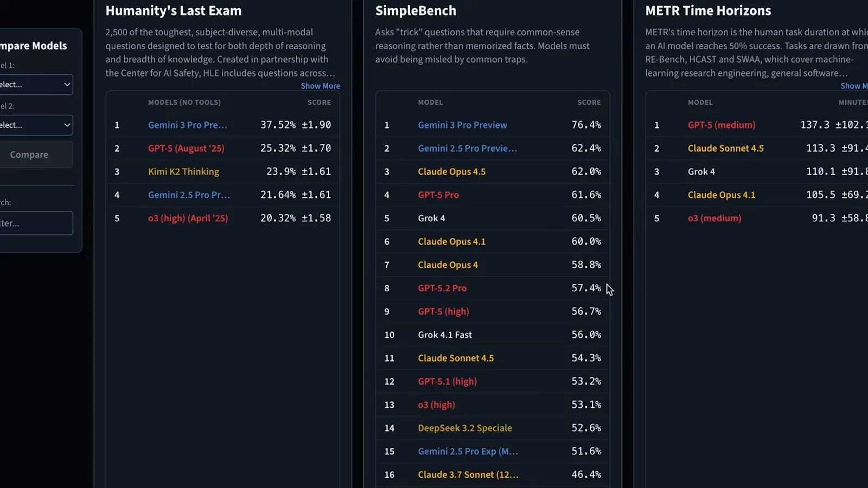
Task: Open Claude Sonnet 4.5 in SimpleBench
Action: [x=456, y=358]
